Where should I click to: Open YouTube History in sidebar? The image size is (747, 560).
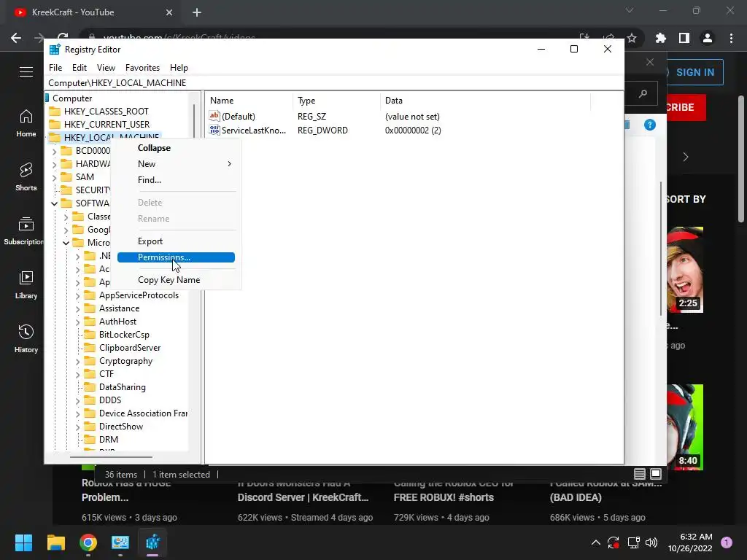(x=26, y=338)
